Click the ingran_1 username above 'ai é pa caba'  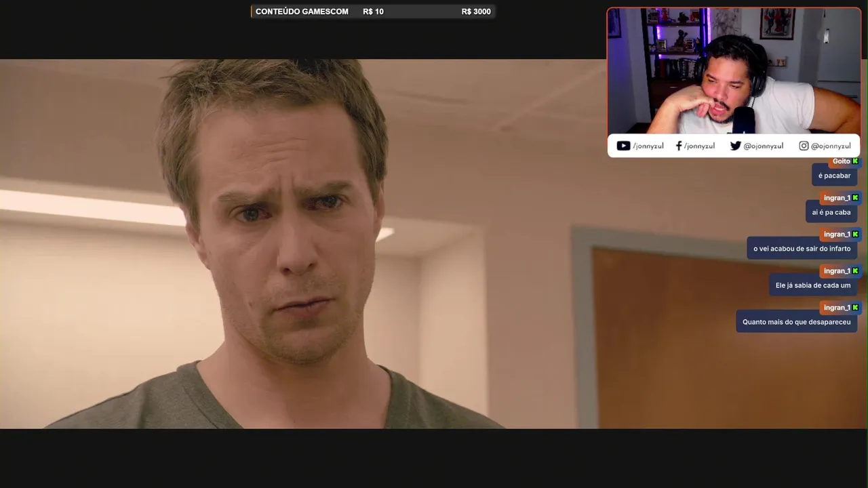point(837,198)
